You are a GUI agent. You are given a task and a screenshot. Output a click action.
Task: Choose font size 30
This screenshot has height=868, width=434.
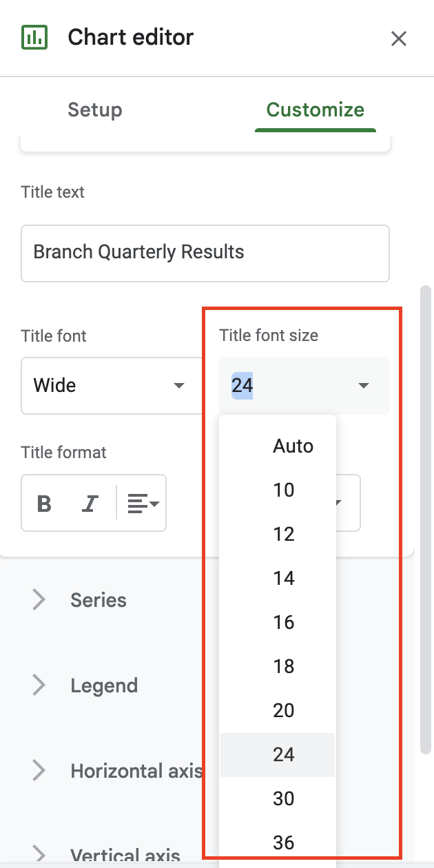283,799
